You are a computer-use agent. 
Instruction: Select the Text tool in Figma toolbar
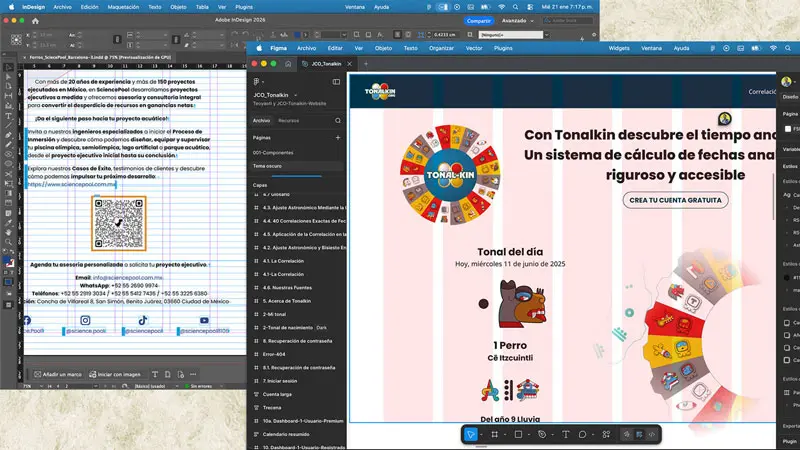[x=565, y=435]
